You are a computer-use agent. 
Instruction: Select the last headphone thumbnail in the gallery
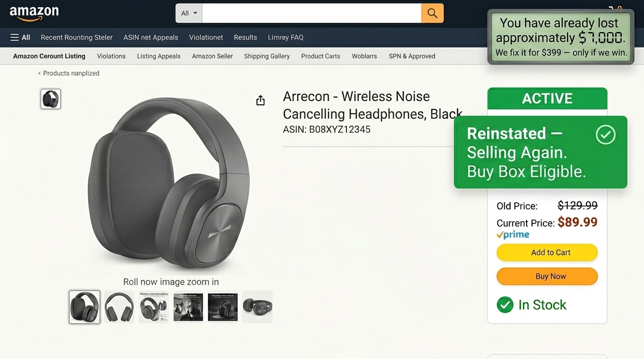coord(257,307)
